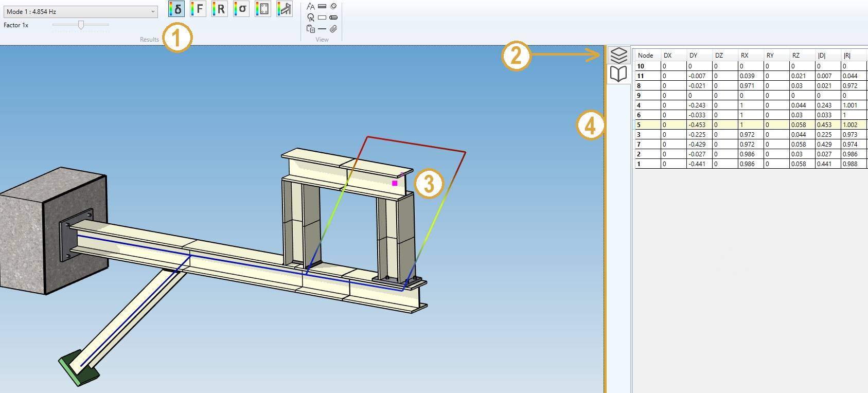The image size is (868, 393).
Task: Click RX value 0.039 cell
Action: [x=751, y=76]
